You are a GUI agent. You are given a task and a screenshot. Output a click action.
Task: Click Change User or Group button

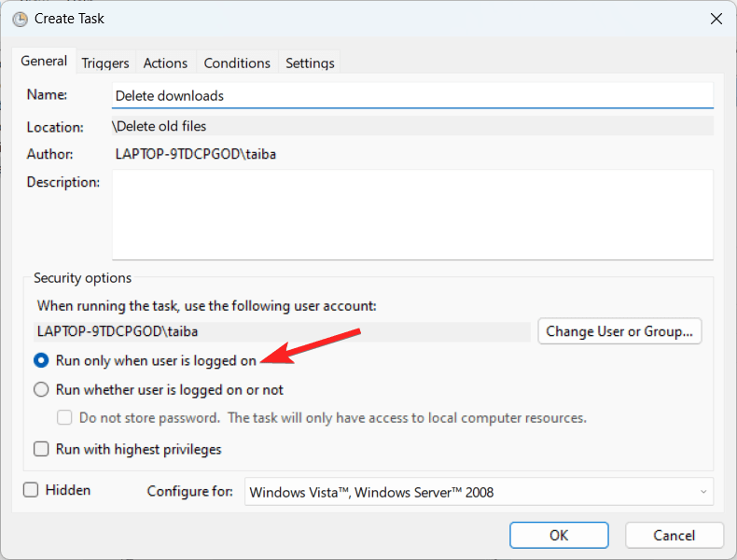(x=619, y=331)
